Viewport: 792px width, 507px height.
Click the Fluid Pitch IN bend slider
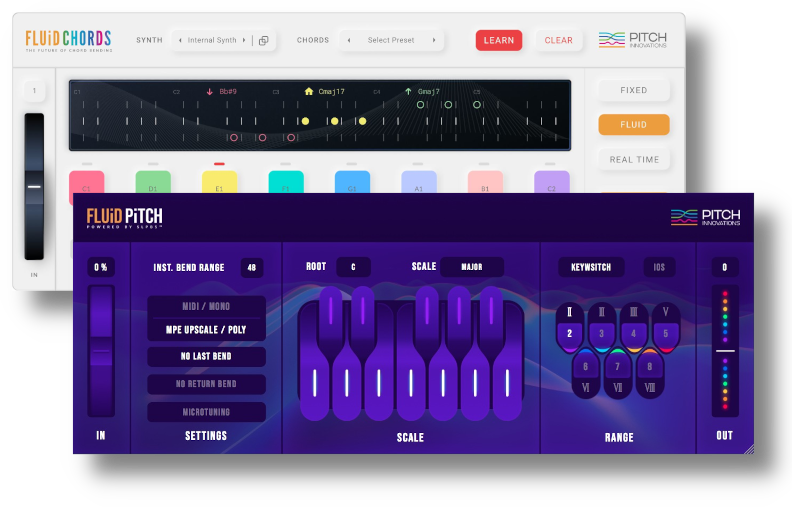pyautogui.click(x=101, y=350)
